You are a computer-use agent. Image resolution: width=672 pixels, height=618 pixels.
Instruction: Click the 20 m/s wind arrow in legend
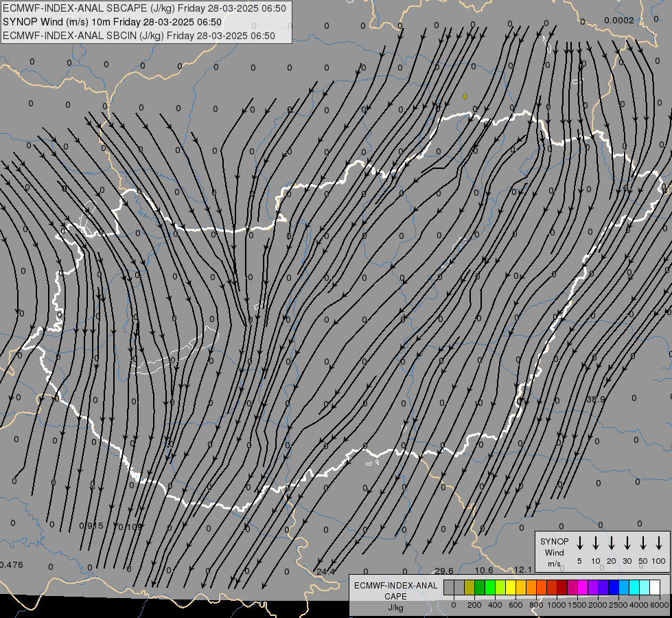coord(612,543)
